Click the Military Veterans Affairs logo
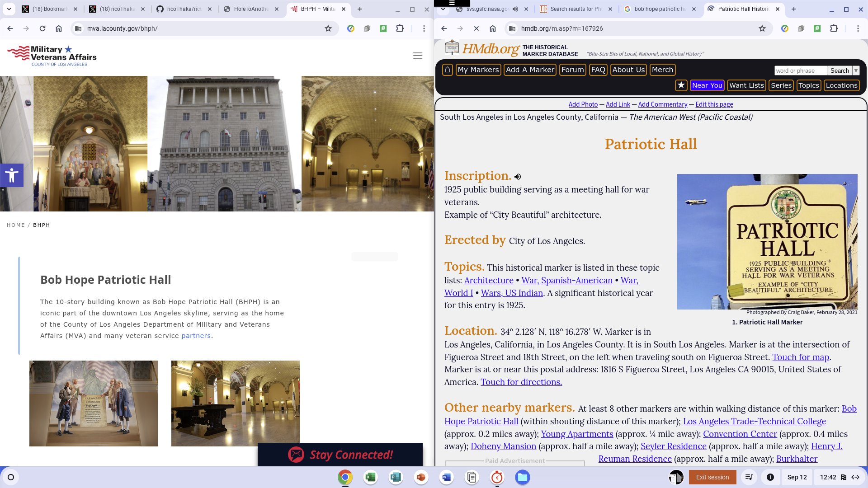Screen dimensions: 868x488 coord(52,56)
